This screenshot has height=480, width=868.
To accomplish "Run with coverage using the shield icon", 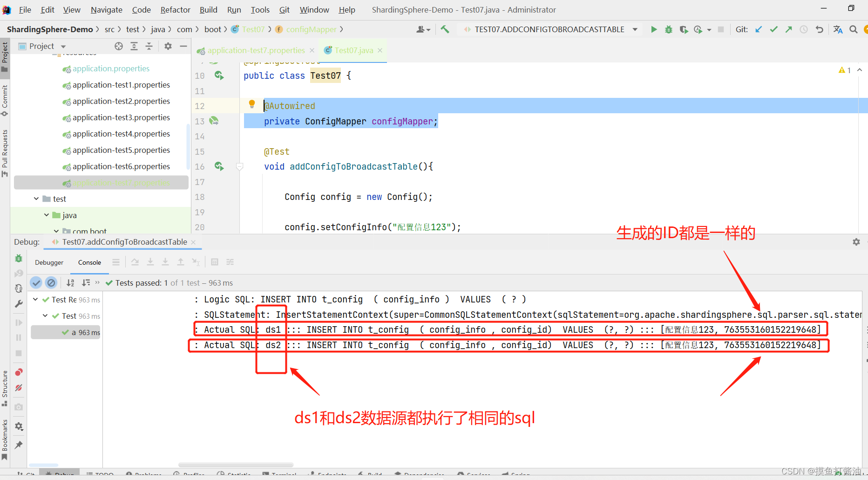I will pyautogui.click(x=684, y=29).
